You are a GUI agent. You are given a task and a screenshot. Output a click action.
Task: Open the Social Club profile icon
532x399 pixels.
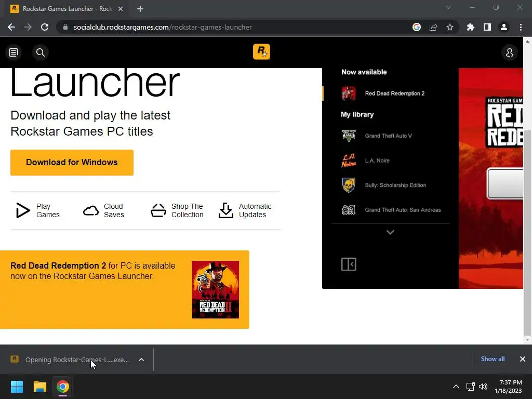coord(509,52)
